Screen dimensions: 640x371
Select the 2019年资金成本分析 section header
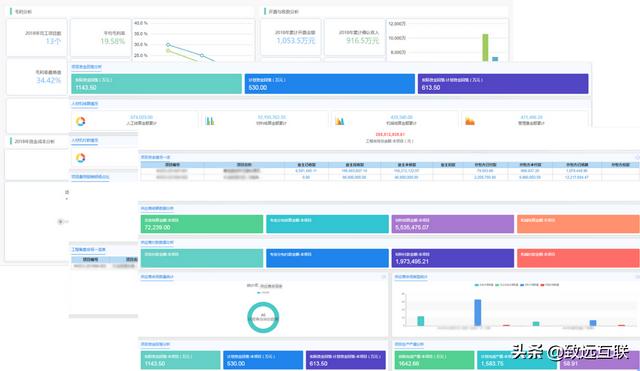[x=34, y=141]
